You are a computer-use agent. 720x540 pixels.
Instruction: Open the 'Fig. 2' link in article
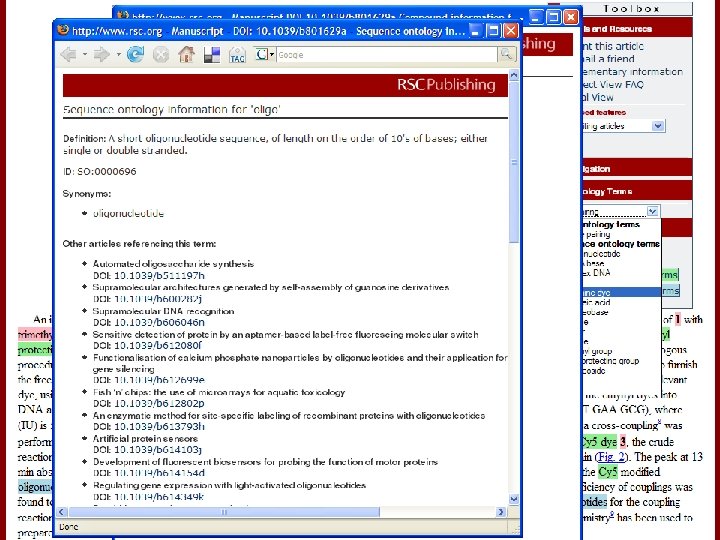[x=611, y=457]
